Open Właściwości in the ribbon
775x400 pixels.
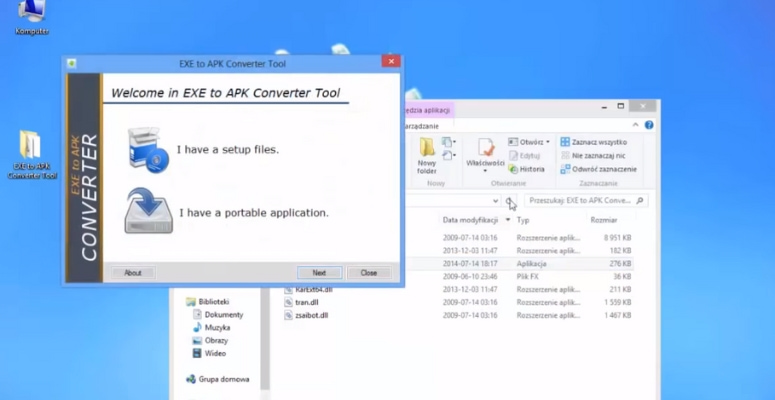pos(485,151)
